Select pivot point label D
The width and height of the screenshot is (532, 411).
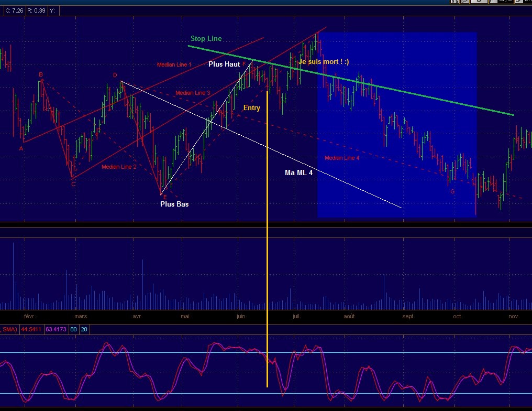(115, 75)
